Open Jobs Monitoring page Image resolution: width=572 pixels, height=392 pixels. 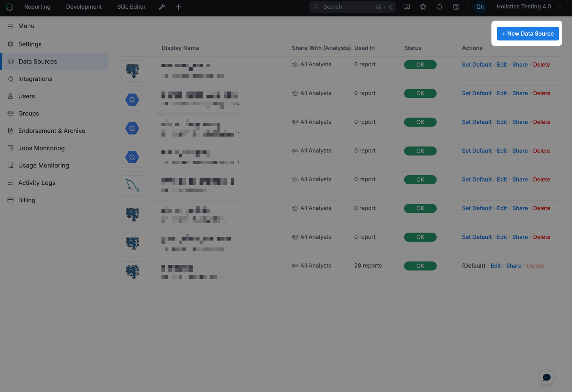point(41,148)
